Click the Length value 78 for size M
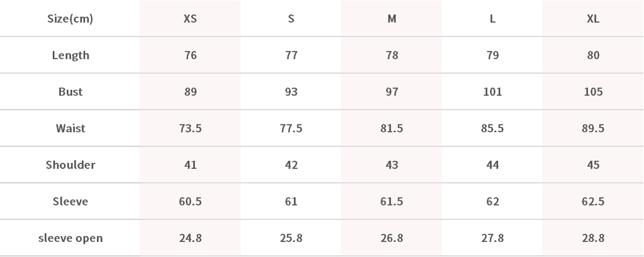The height and width of the screenshot is (257, 644). click(391, 55)
